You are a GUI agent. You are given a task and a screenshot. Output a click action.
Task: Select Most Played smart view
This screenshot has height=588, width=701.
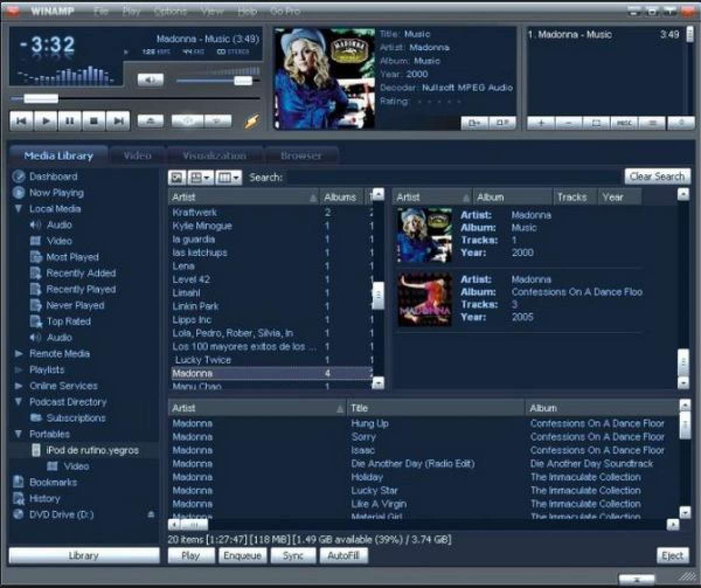coord(72,257)
